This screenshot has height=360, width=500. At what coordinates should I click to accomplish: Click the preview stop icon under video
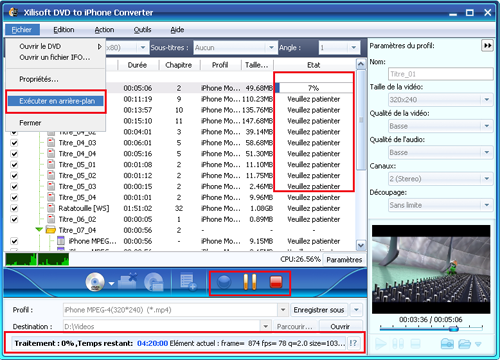click(x=415, y=343)
